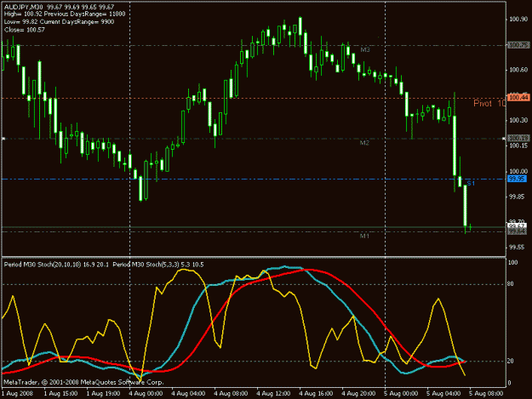Select the M3 level label

pos(364,50)
